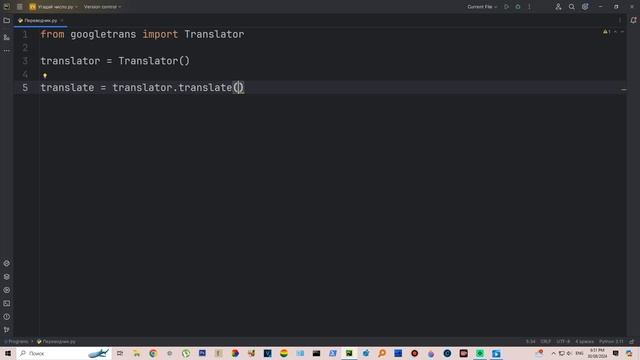Place cursor inside translate() parentheses
640x360 pixels.
tap(238, 87)
